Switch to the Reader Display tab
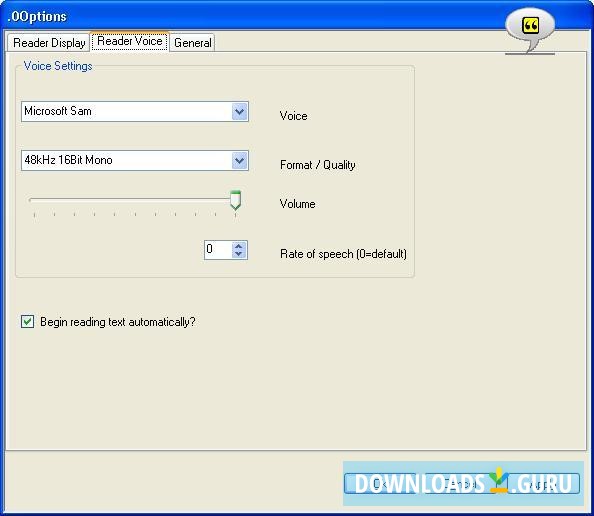 (48, 42)
